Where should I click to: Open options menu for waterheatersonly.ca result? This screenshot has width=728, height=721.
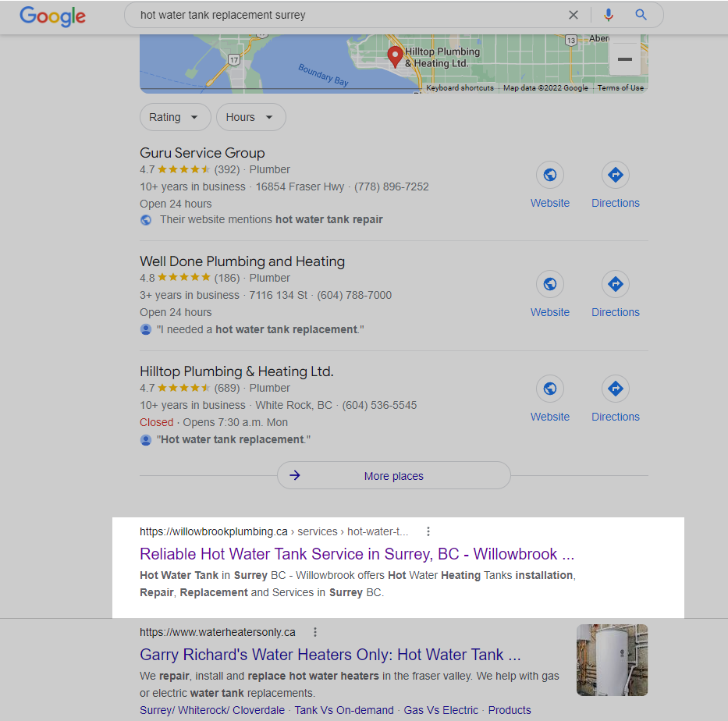(x=314, y=632)
